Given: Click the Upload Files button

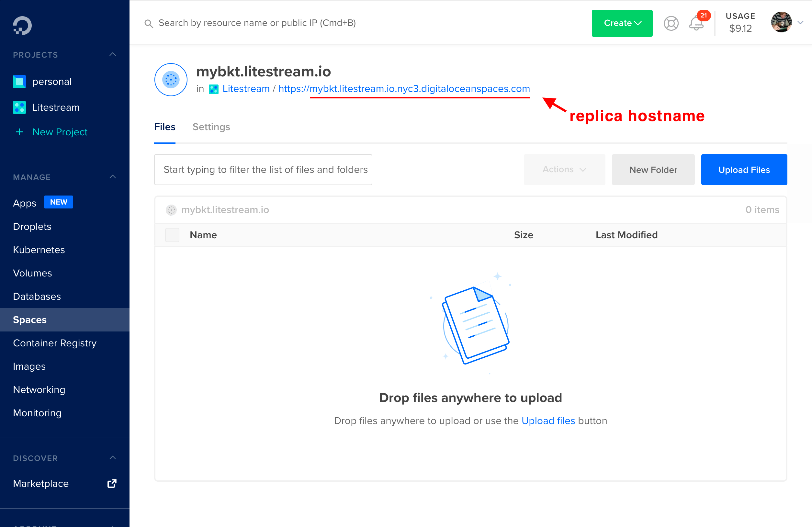Looking at the screenshot, I should click(x=744, y=170).
